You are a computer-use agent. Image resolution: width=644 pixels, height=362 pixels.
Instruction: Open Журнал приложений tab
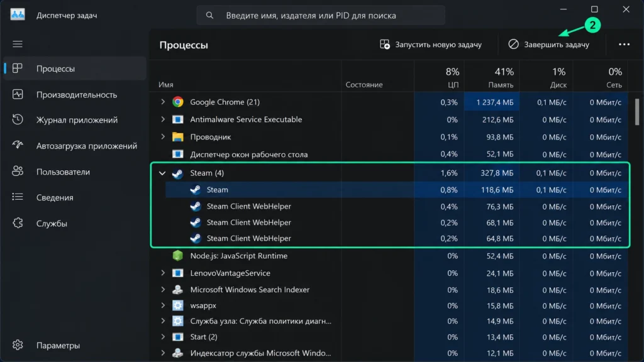75,120
